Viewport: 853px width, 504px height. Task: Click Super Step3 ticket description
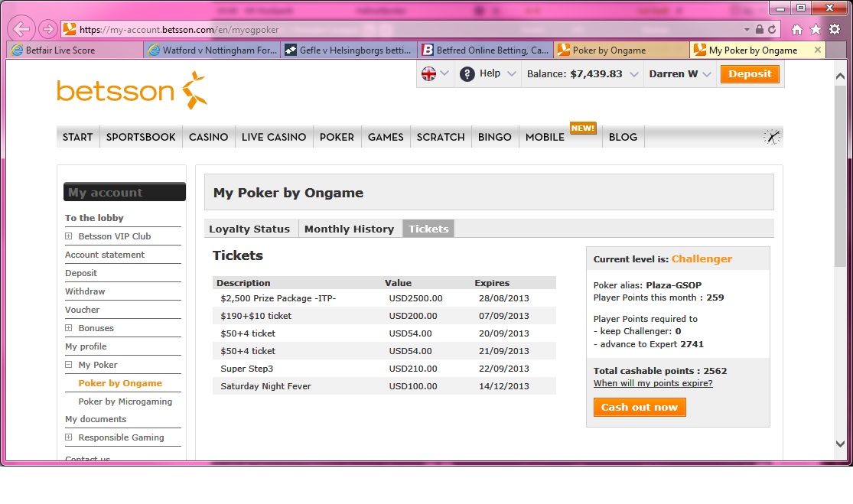point(247,369)
